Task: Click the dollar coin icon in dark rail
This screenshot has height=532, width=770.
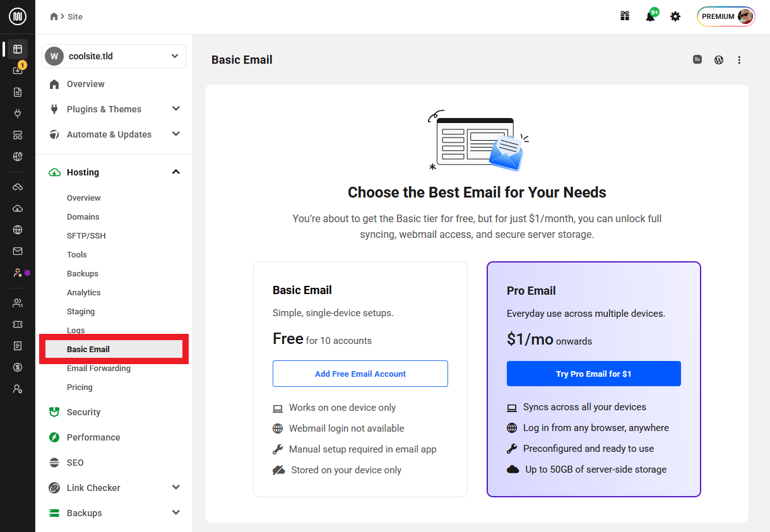Action: [18, 367]
